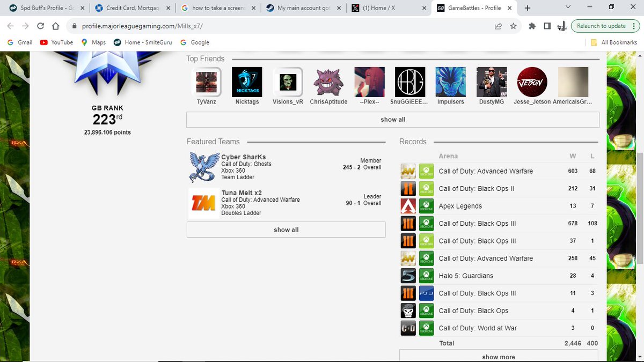Viewport: 644px width, 362px height.
Task: Open --Plex-- friend avatar
Action: [x=369, y=82]
